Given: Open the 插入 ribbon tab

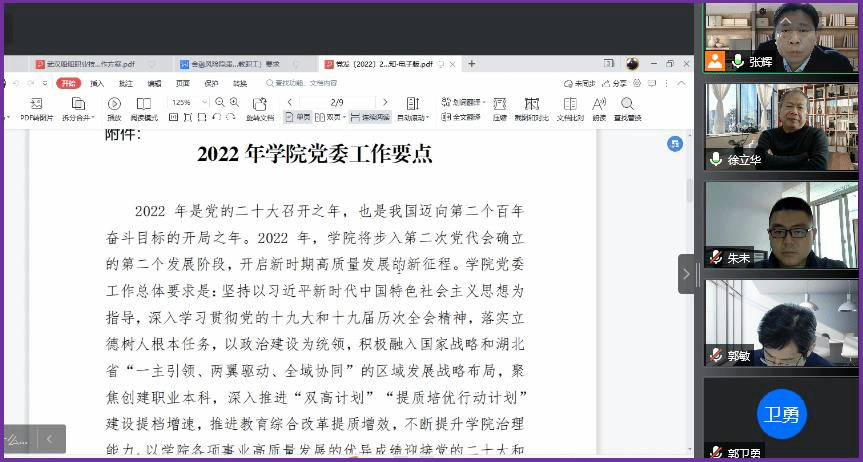Looking at the screenshot, I should pyautogui.click(x=97, y=84).
